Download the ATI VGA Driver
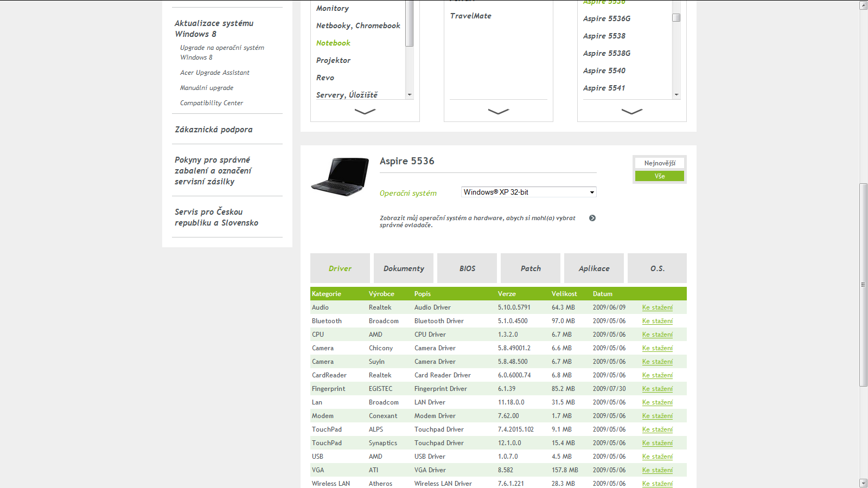 [658, 470]
